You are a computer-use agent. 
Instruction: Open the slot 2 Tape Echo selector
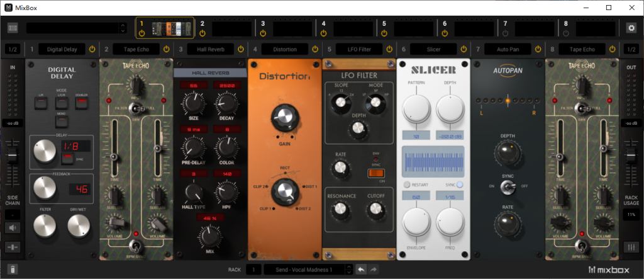coord(136,49)
